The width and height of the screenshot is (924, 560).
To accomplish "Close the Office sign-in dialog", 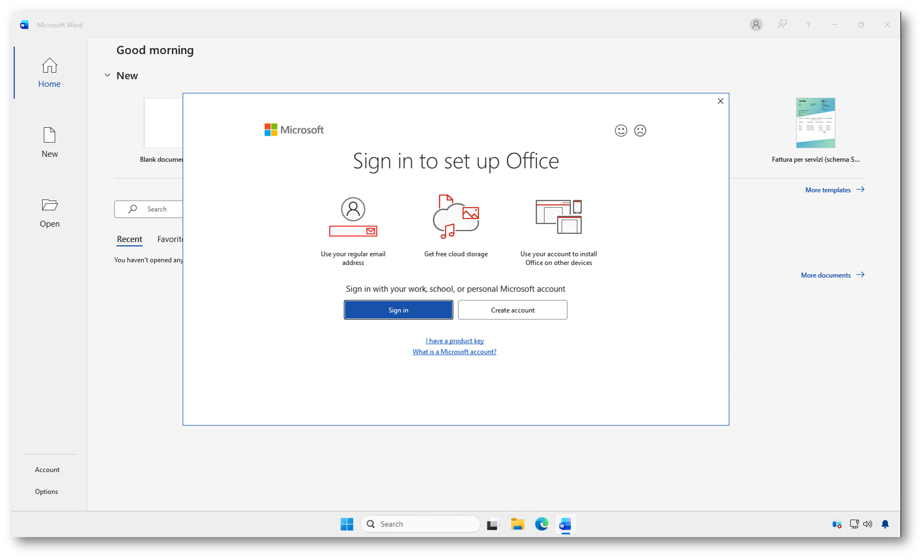I will (x=720, y=101).
